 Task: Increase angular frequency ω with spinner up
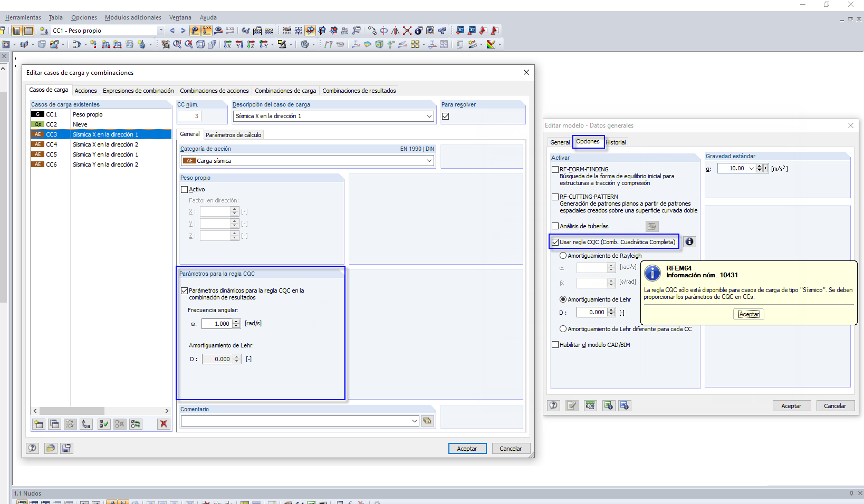click(x=236, y=322)
